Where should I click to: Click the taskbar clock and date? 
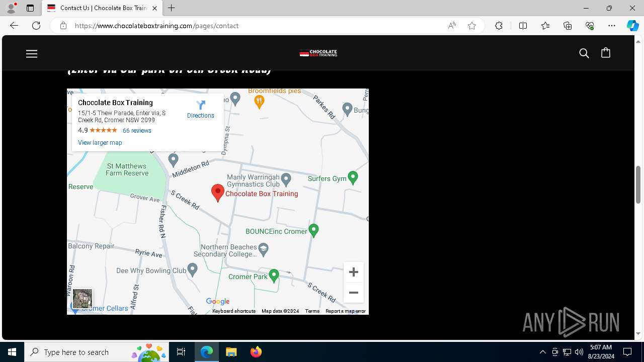(601, 352)
